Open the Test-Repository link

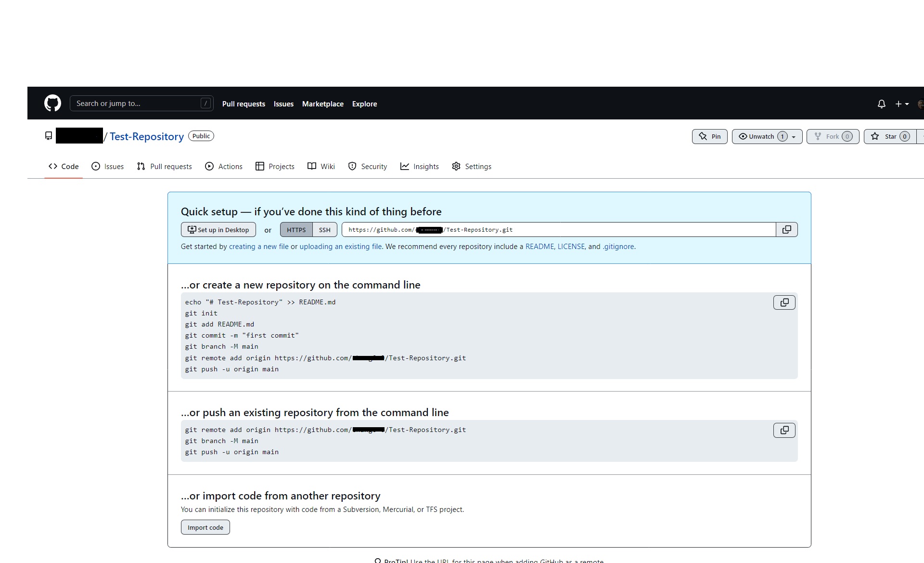147,136
